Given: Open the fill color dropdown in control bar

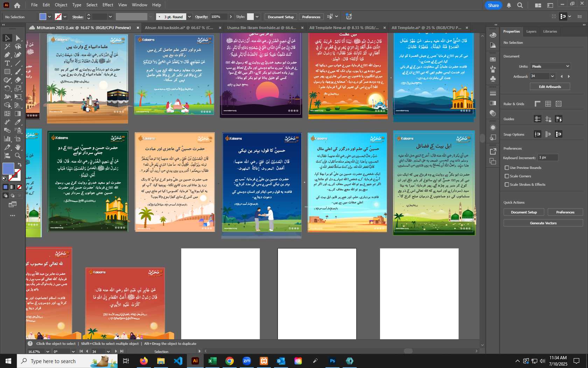Looking at the screenshot, I should [50, 17].
